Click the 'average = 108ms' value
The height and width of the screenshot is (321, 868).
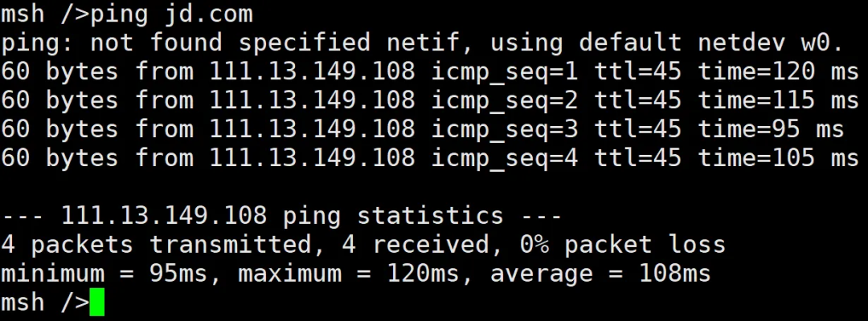600,274
